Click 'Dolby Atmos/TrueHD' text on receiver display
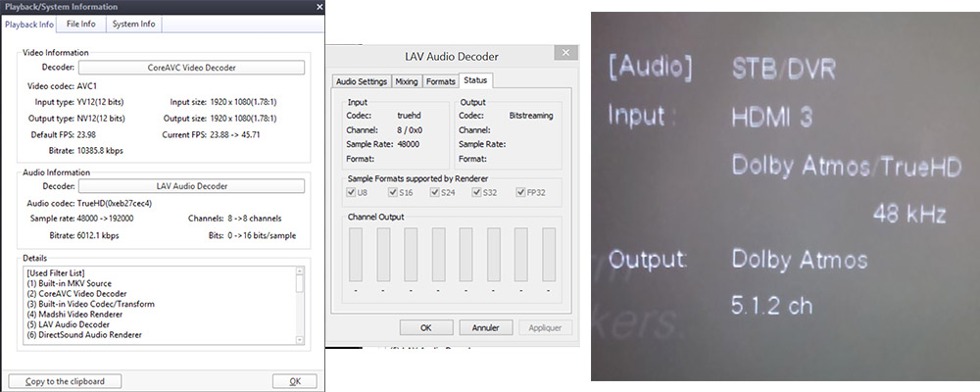The image size is (980, 392). tap(847, 165)
